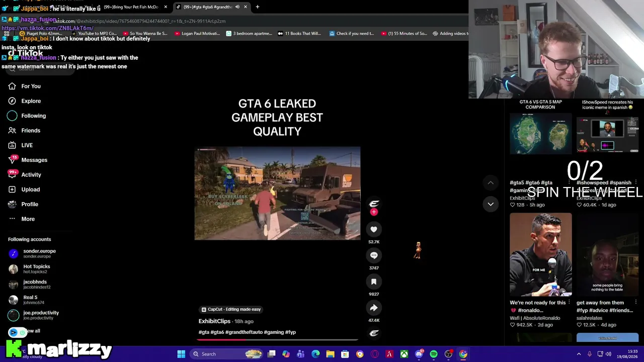The width and height of the screenshot is (644, 362).
Task: Open Spotify from the taskbar
Action: [x=434, y=354]
